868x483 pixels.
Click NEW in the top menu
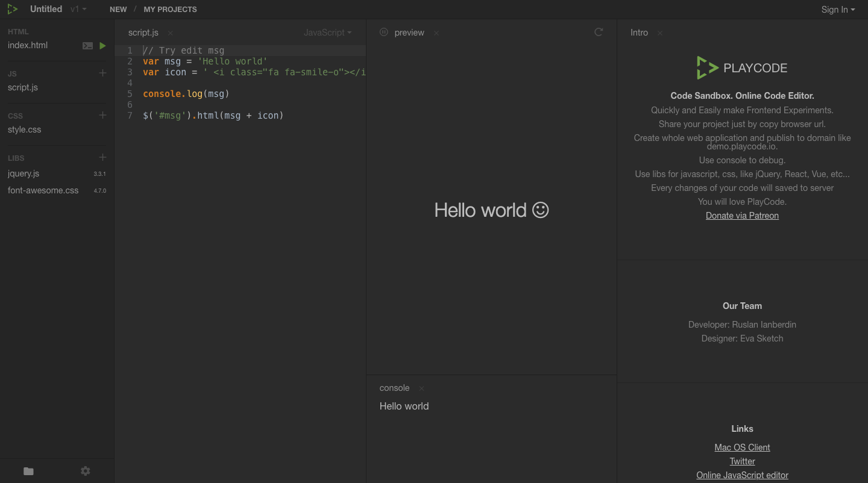tap(118, 9)
